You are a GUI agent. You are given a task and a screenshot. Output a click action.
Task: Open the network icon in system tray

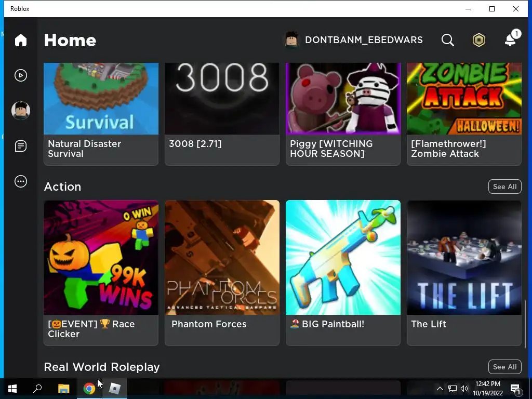point(453,389)
